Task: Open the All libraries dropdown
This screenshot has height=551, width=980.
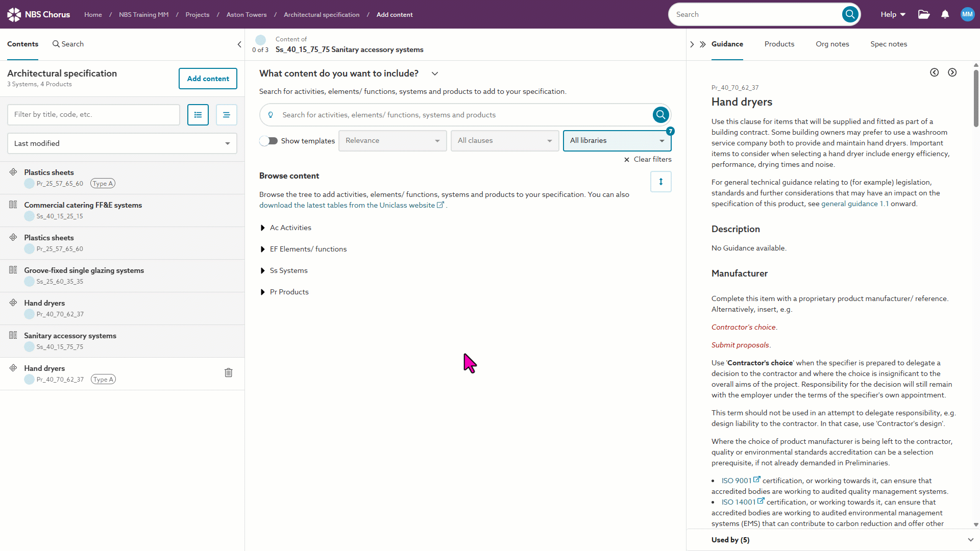Action: [617, 141]
